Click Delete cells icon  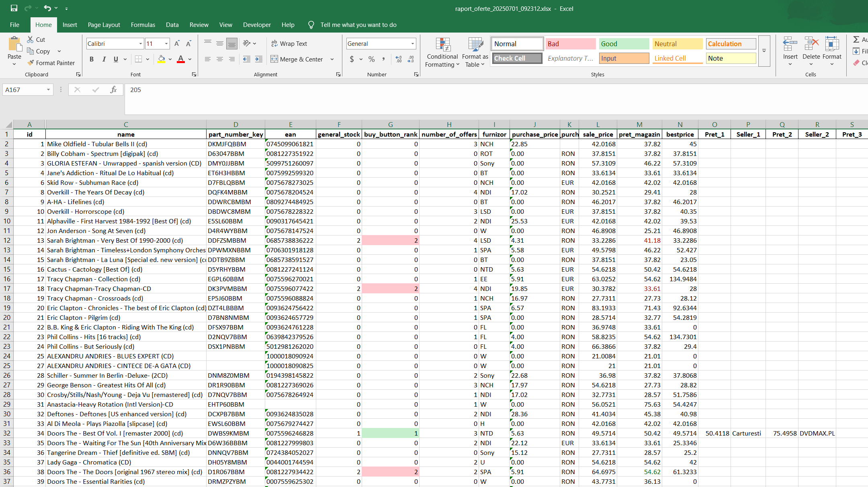point(811,44)
